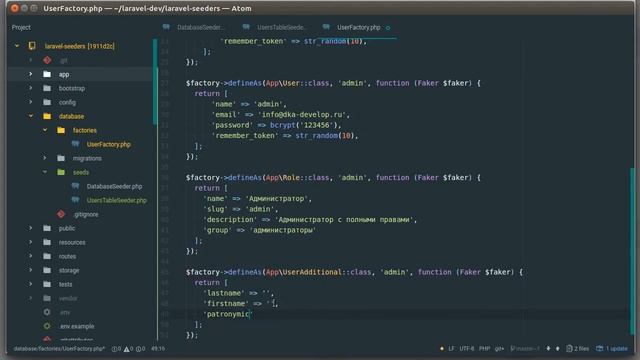
Task: Click the resources folder icon
Action: pyautogui.click(x=47, y=242)
